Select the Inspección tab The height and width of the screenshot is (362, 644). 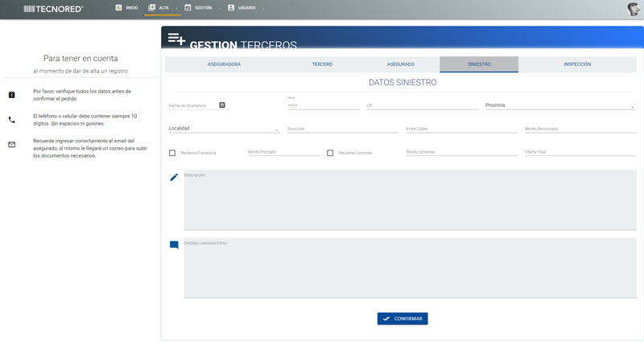(x=577, y=64)
